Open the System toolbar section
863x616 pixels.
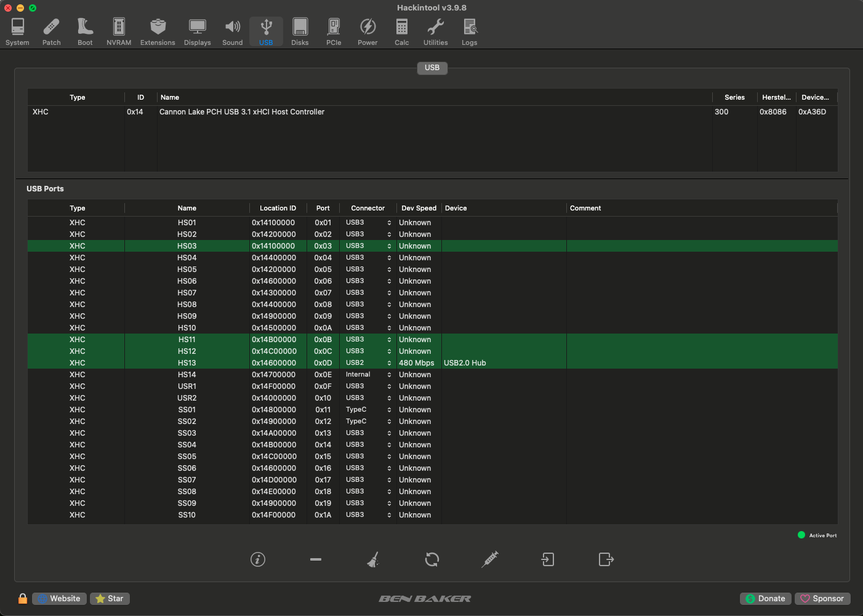pyautogui.click(x=17, y=32)
